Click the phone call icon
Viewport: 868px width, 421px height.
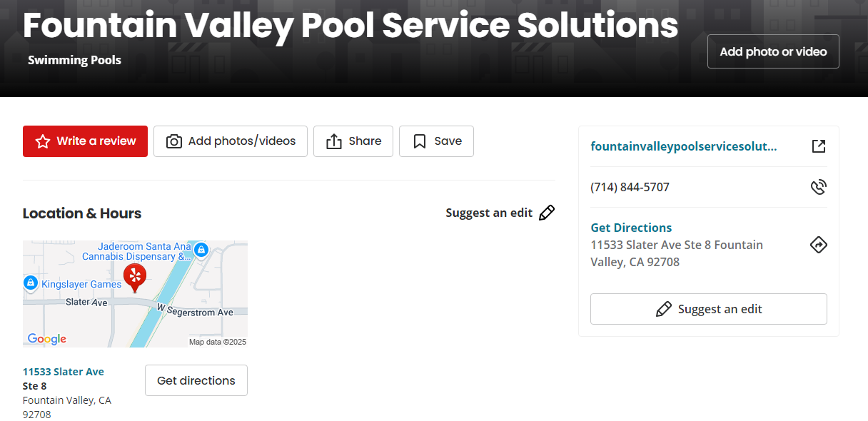coord(819,187)
